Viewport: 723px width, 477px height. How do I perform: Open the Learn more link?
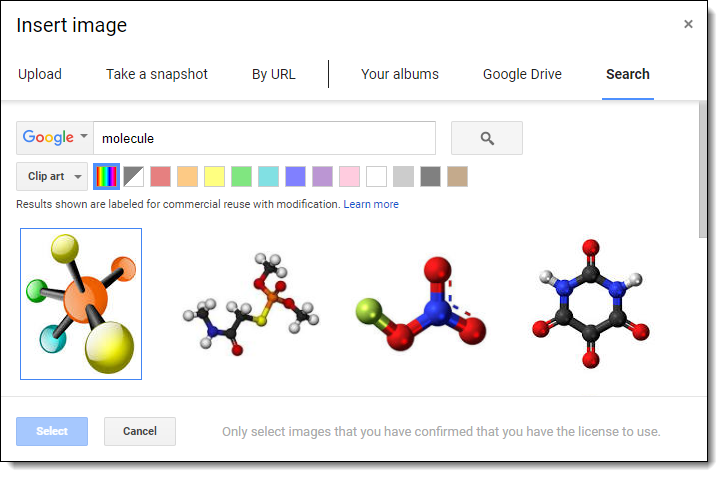[x=371, y=204]
